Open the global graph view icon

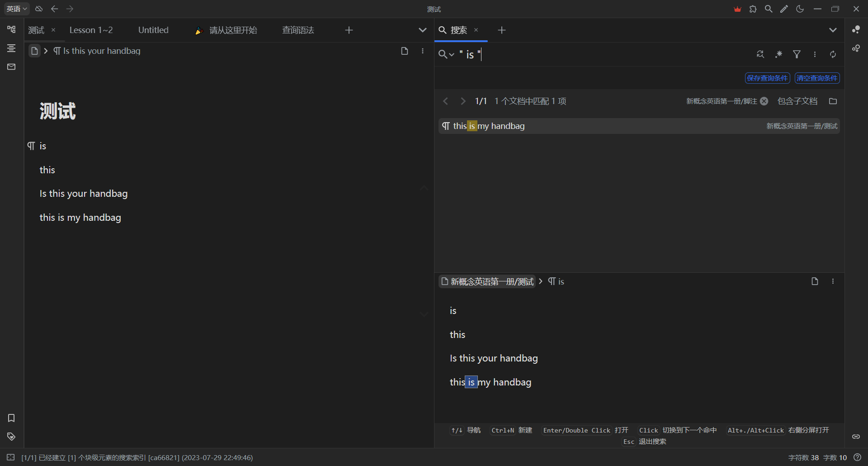pyautogui.click(x=856, y=29)
